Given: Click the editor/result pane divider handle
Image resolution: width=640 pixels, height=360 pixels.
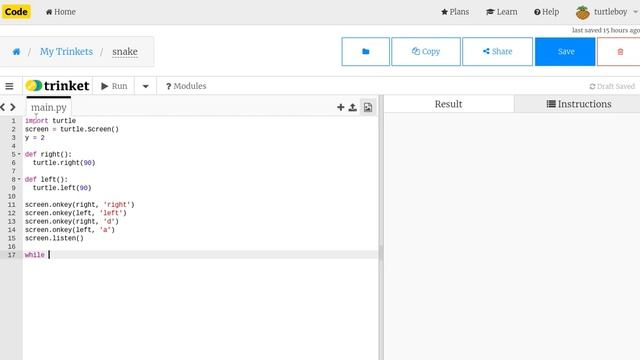Looking at the screenshot, I should (381, 252).
